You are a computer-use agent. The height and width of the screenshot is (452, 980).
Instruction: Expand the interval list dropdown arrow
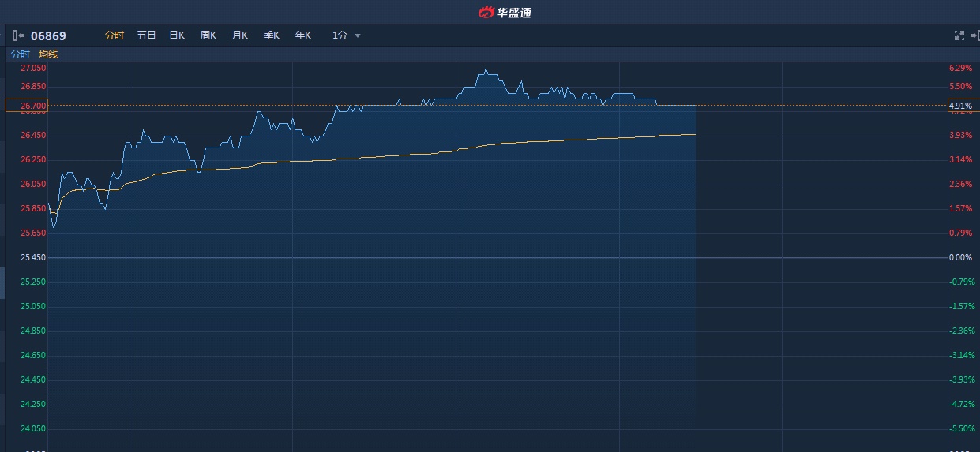click(358, 35)
